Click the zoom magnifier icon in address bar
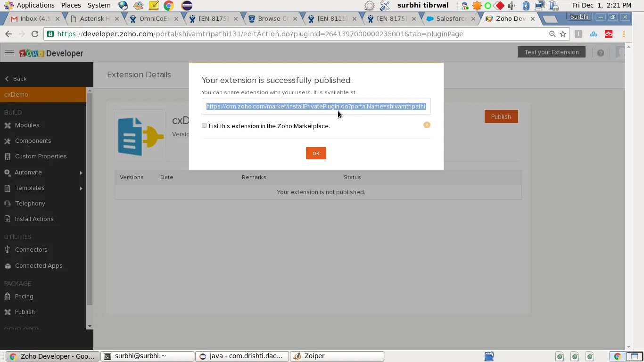Image resolution: width=644 pixels, height=362 pixels. click(552, 34)
